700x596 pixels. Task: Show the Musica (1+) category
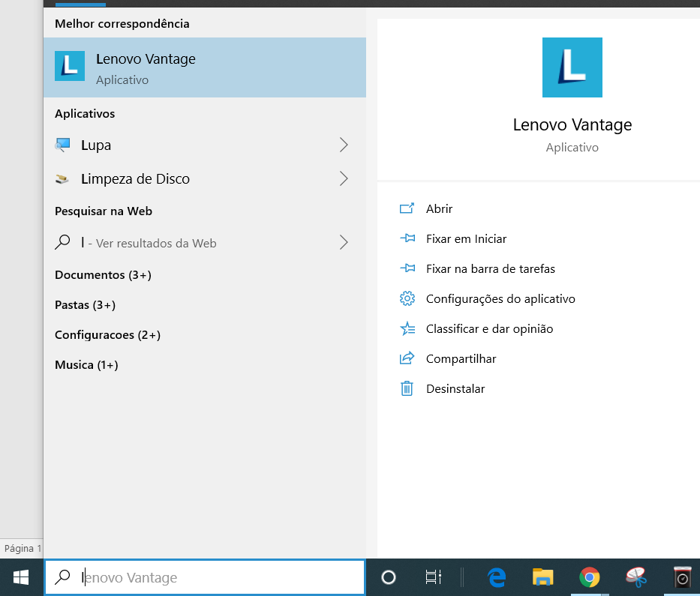click(x=86, y=365)
